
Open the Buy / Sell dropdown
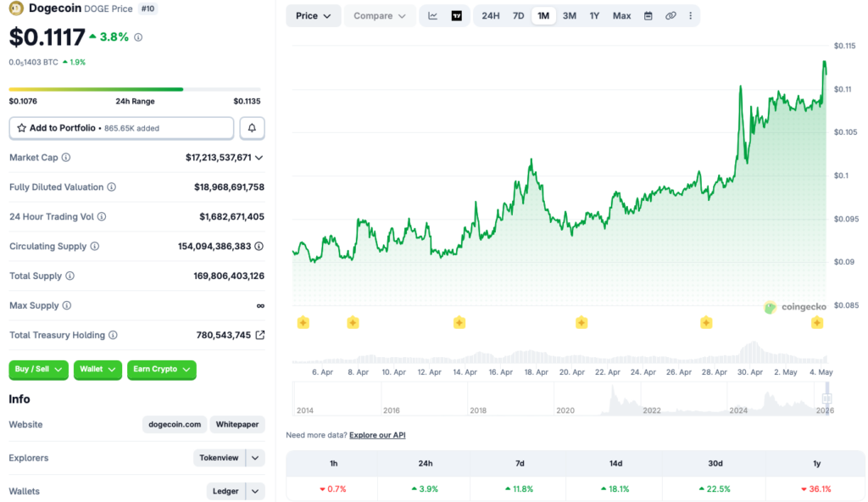[x=38, y=370]
